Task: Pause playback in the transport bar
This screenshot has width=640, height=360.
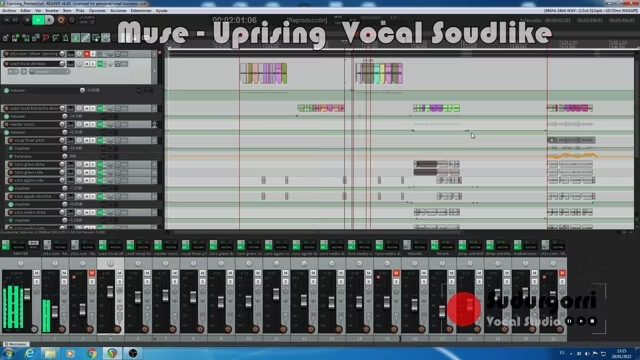Action: tap(49, 20)
